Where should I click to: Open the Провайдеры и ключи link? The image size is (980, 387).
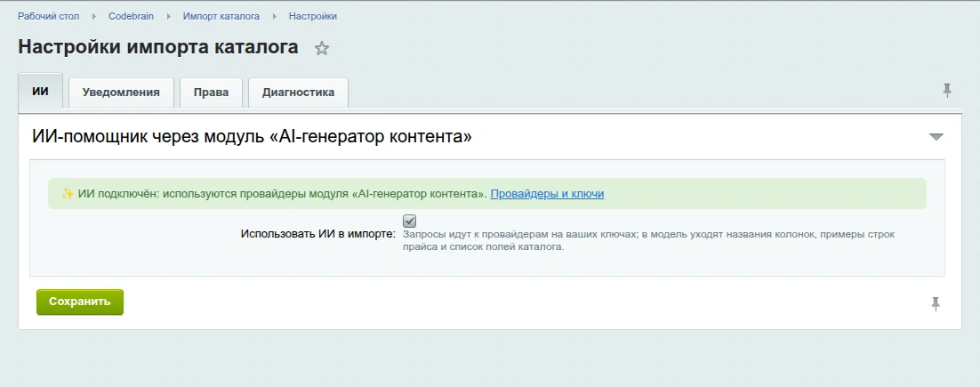coord(547,194)
